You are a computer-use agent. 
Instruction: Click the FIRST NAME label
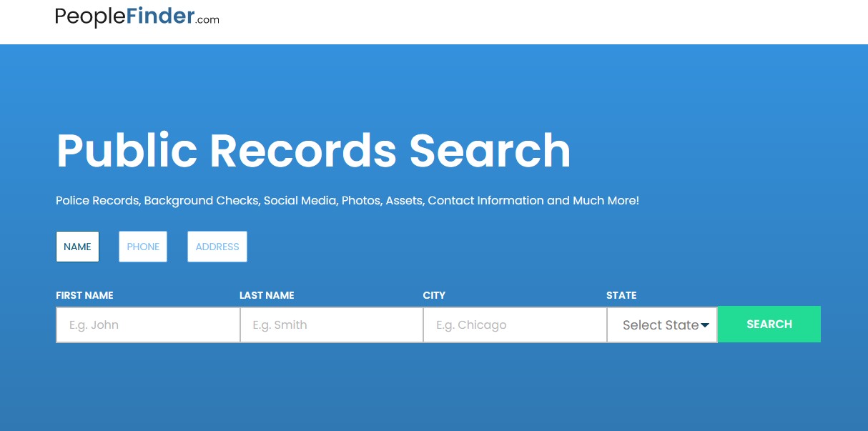(x=84, y=295)
